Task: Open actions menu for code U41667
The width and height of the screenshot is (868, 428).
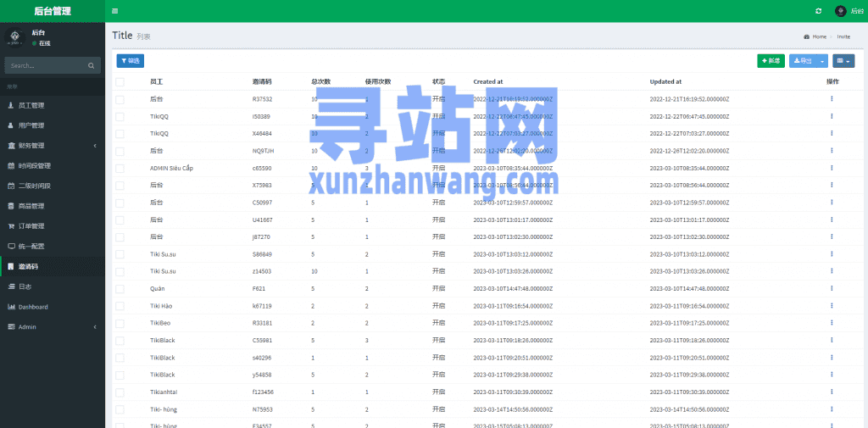Action: pyautogui.click(x=832, y=220)
